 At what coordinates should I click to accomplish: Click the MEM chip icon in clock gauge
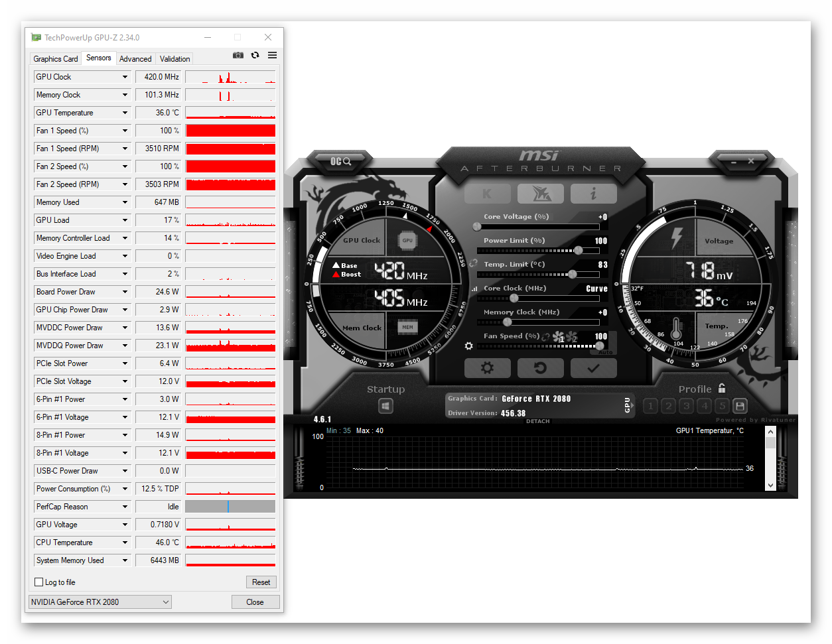point(407,327)
